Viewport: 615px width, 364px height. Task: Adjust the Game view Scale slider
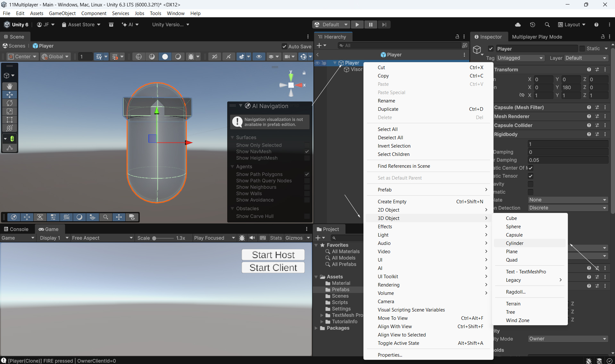coord(154,238)
